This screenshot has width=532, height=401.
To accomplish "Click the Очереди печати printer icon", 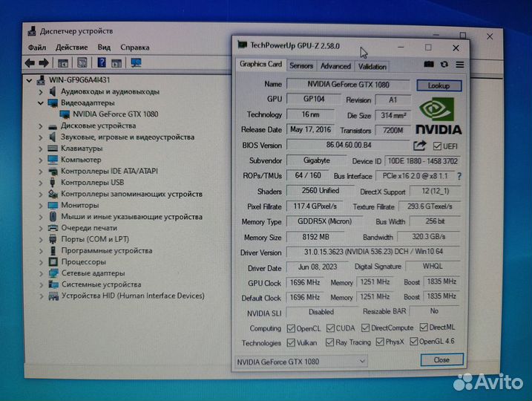I will coord(53,227).
